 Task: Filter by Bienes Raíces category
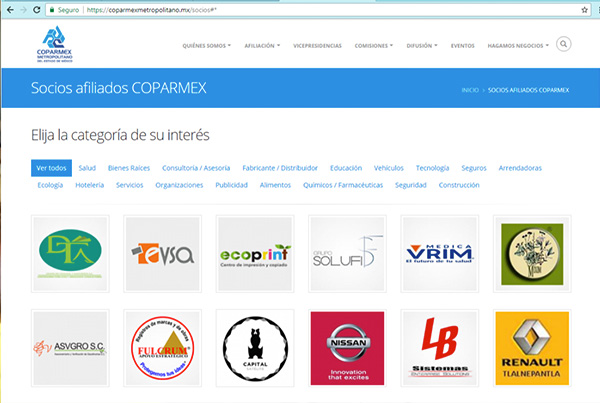click(129, 168)
